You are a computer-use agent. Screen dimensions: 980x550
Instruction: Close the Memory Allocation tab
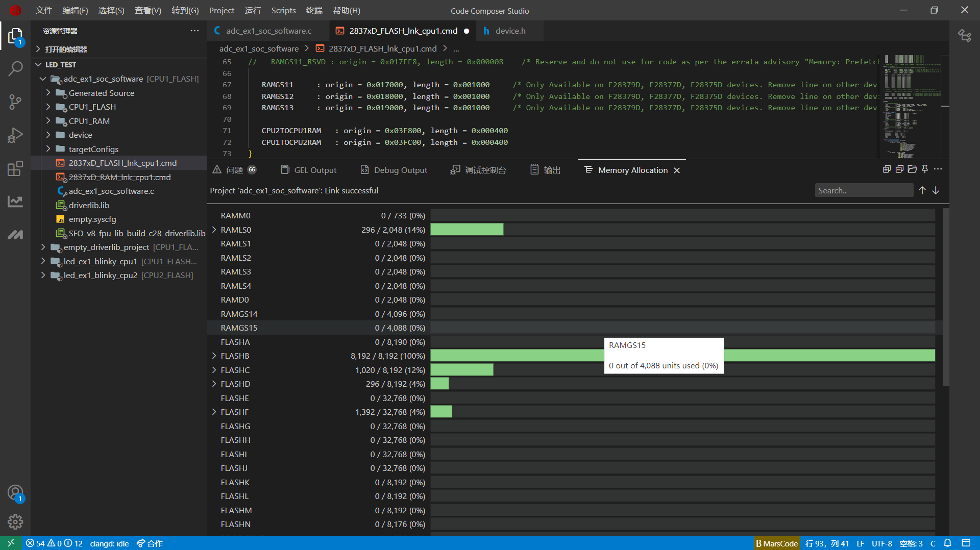[677, 170]
